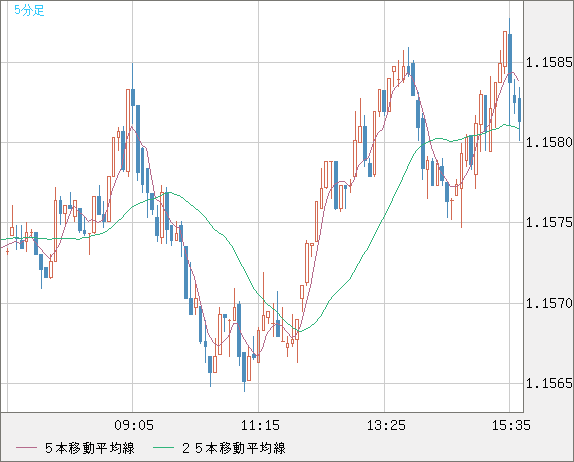
Task: Click the 11:15 time axis label
Action: click(260, 425)
